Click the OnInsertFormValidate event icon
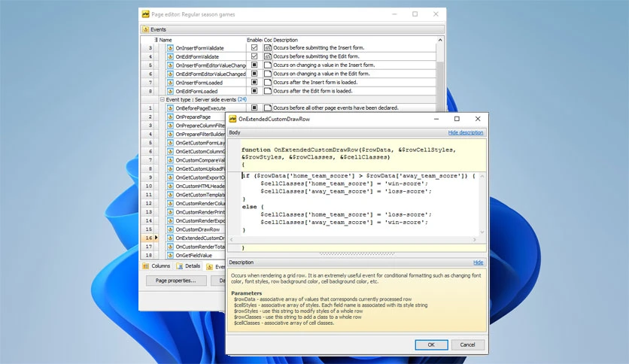Viewport: 629px width, 364px height. (170, 47)
